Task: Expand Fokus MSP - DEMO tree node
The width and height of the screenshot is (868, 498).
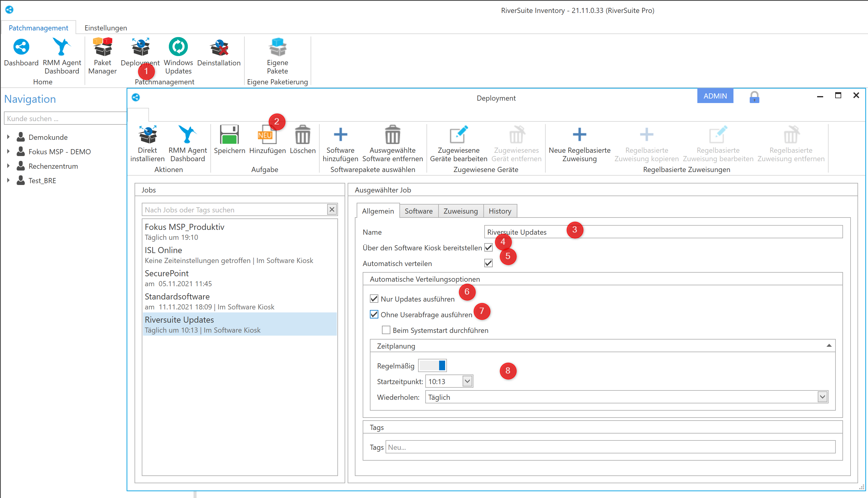Action: [x=8, y=151]
